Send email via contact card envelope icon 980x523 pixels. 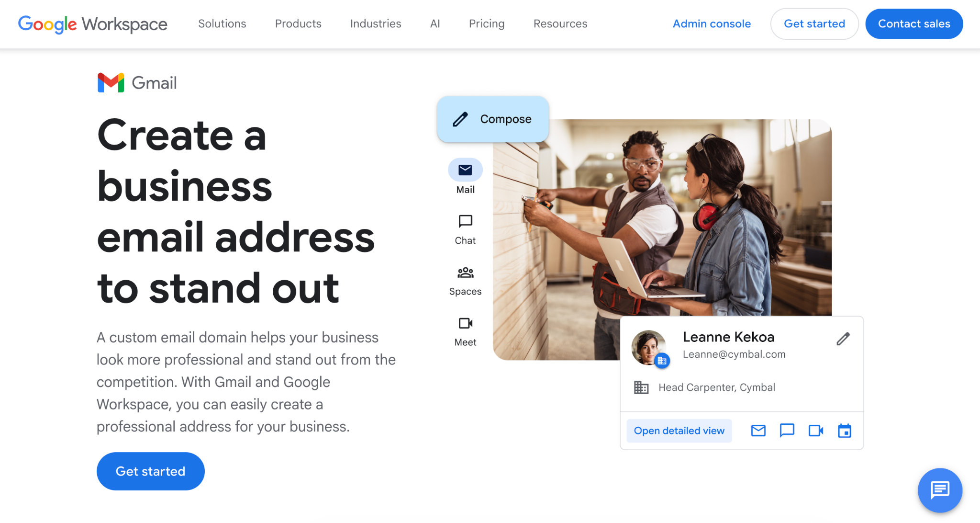tap(758, 431)
